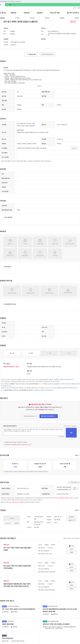Select the 교육비 지원 welfare icon
This screenshot has height=644, width=80.
coord(55,242)
